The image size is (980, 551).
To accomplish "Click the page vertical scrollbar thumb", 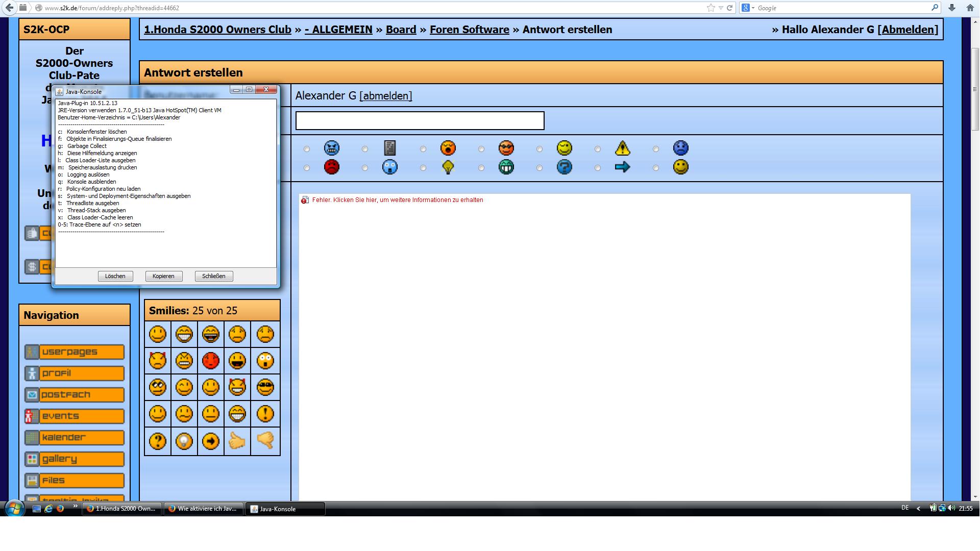I will coord(975,89).
